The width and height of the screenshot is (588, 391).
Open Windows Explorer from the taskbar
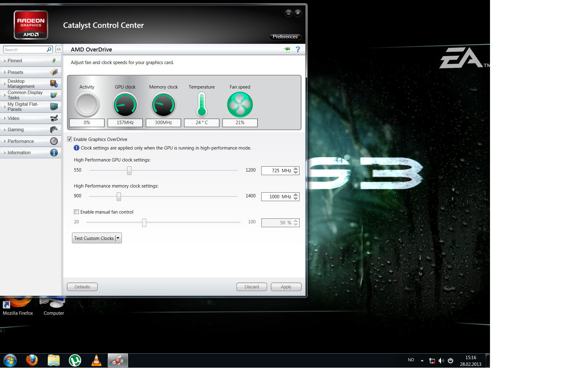[x=54, y=360]
